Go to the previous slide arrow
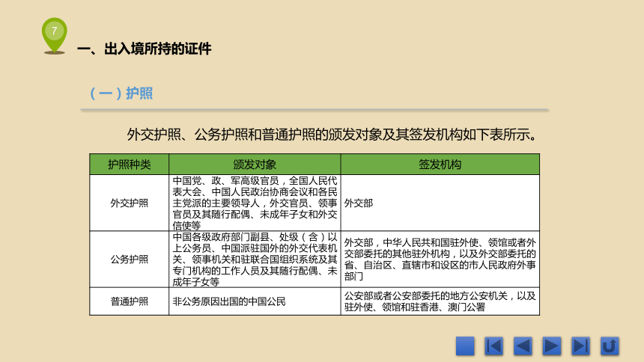The image size is (644, 362). [523, 346]
